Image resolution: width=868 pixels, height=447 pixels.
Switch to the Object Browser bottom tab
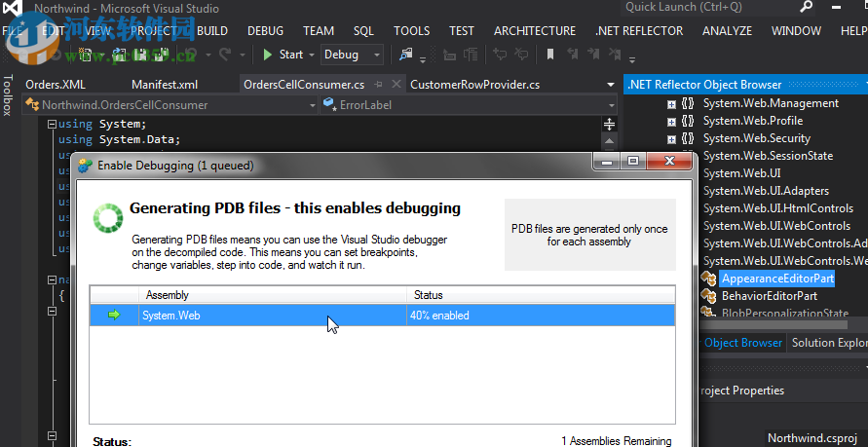coord(743,343)
